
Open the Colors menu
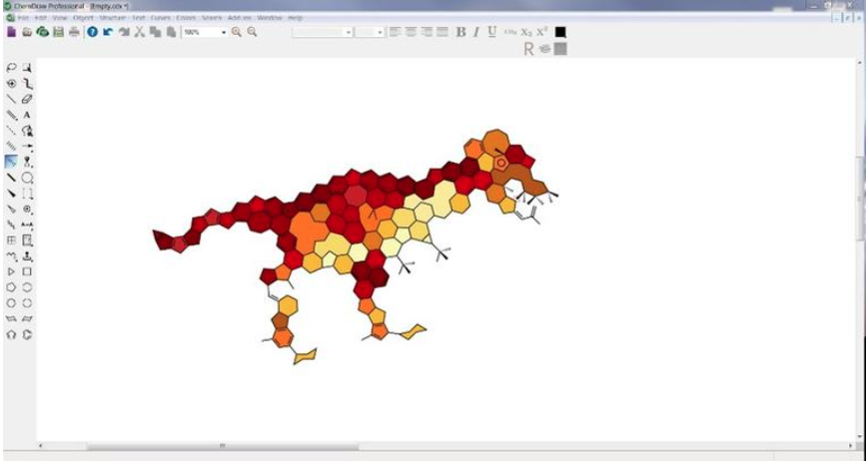[x=186, y=18]
